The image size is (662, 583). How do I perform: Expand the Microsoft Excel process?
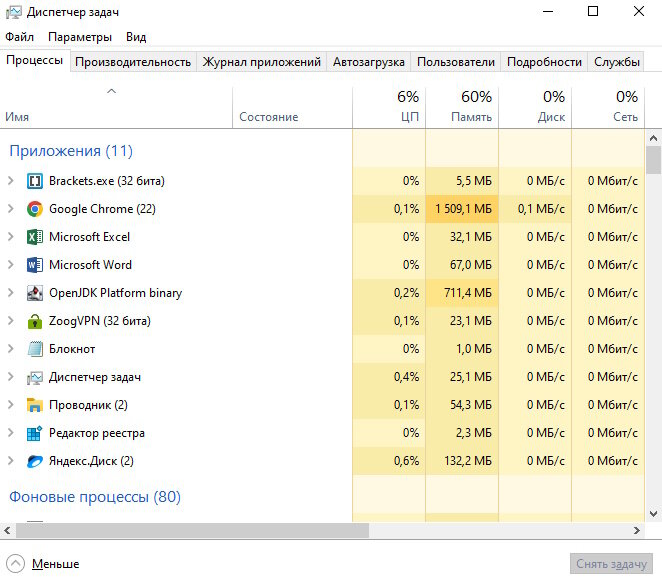point(11,237)
